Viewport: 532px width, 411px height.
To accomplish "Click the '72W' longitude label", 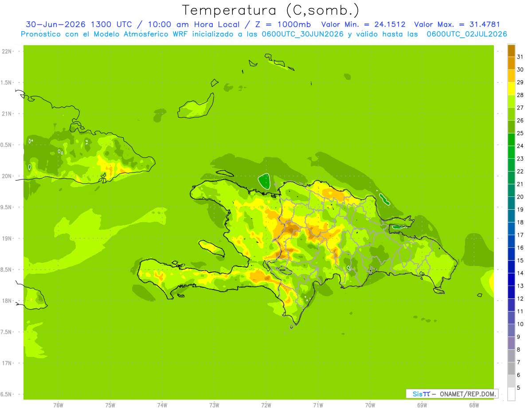I will coord(266,405).
